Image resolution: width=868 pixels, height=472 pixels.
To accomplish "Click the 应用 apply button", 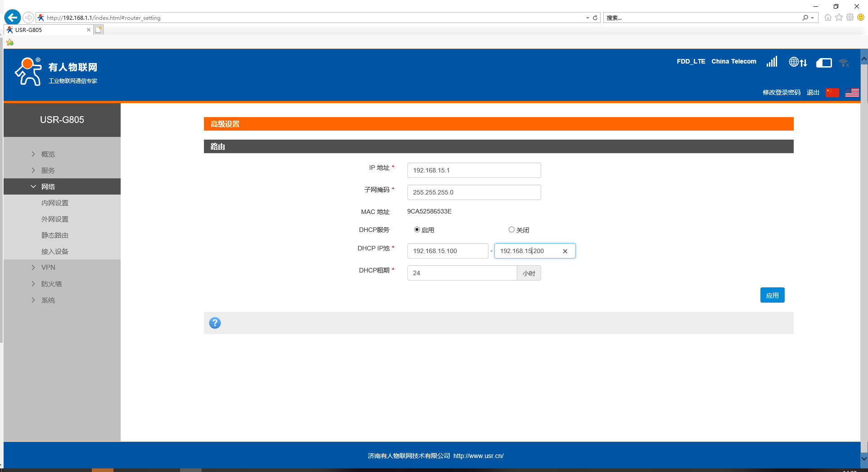I will click(x=772, y=295).
